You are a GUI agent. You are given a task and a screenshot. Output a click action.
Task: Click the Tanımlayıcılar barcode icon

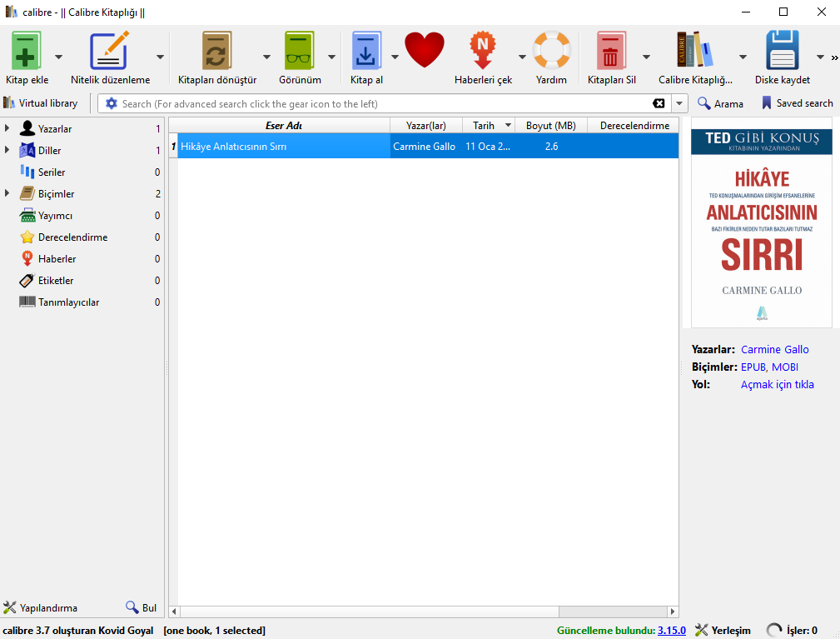[27, 302]
